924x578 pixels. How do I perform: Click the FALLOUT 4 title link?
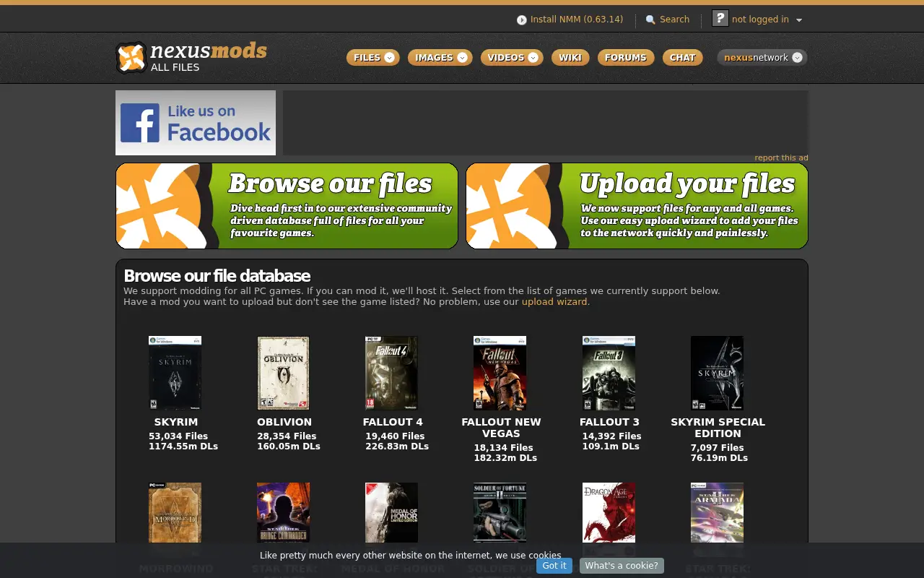(393, 422)
